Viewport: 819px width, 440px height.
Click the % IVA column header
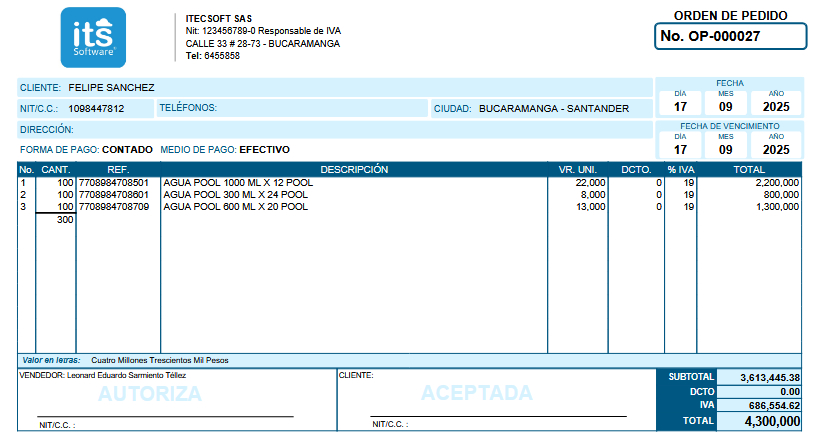(681, 170)
